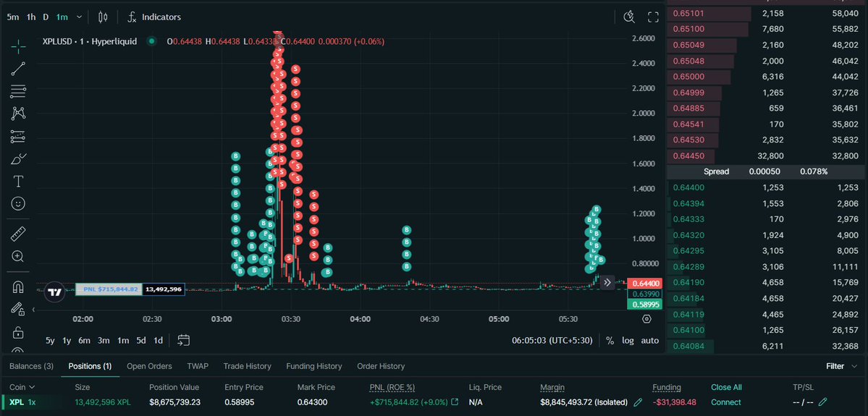Switch to the TWAP tab
The width and height of the screenshot is (868, 416).
click(198, 366)
